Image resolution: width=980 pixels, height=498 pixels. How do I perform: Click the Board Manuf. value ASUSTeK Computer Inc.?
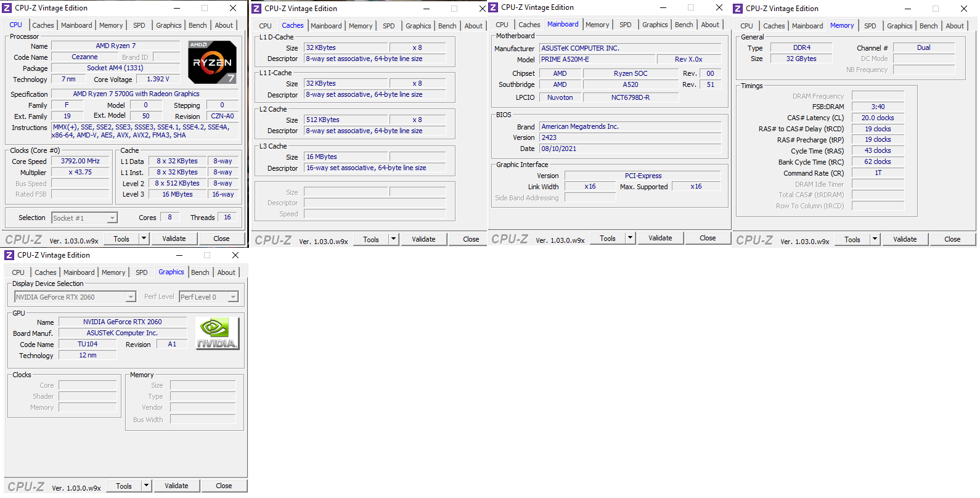[x=123, y=333]
